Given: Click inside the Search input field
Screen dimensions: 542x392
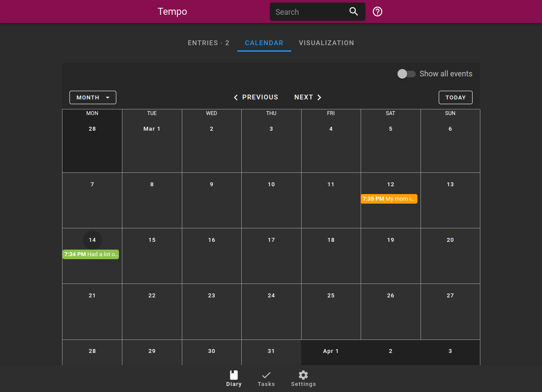Looking at the screenshot, I should coord(308,12).
